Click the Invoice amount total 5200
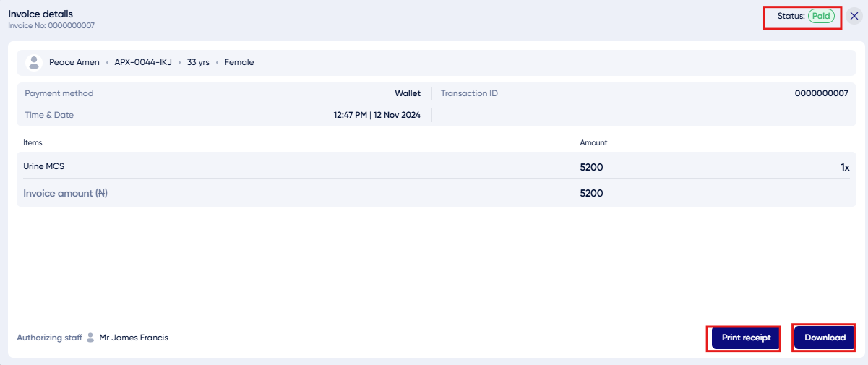 (x=591, y=193)
